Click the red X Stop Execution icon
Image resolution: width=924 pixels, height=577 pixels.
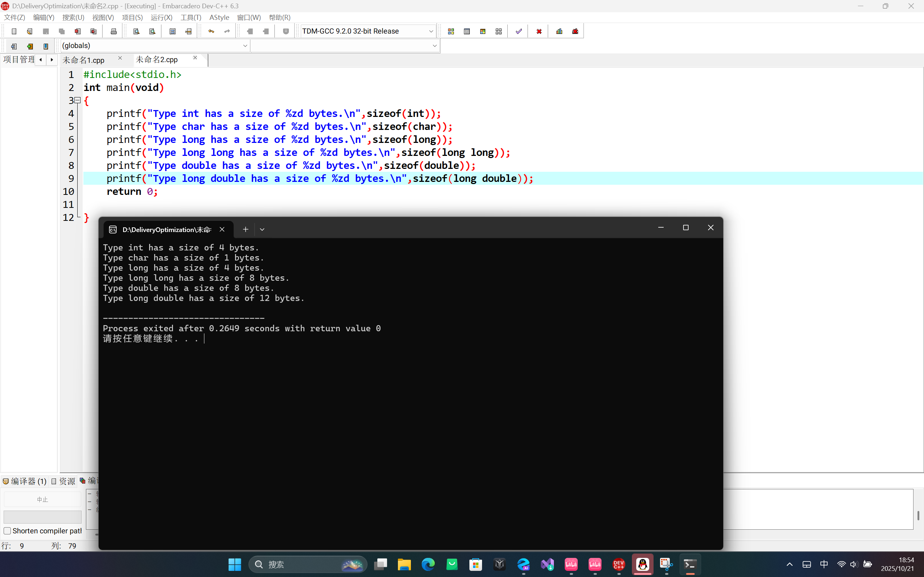tap(539, 31)
